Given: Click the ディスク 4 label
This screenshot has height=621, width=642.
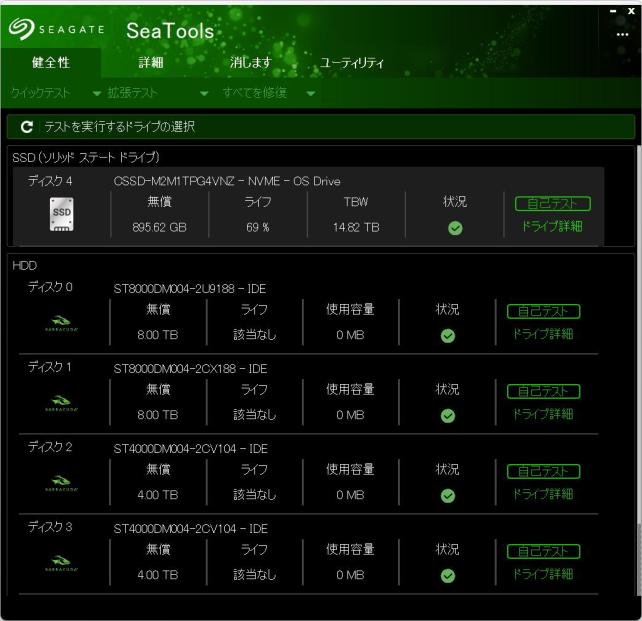Looking at the screenshot, I should tap(50, 181).
